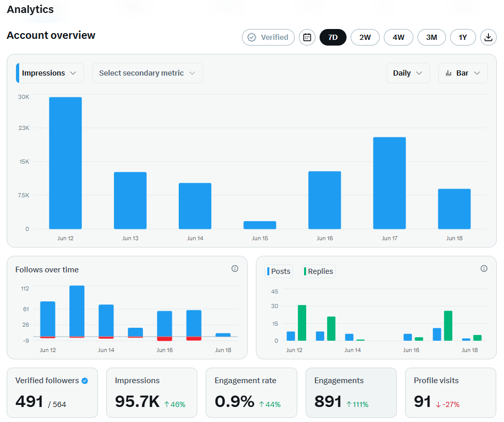
Task: Click the -27% profile visits change indicator
Action: pyautogui.click(x=448, y=404)
